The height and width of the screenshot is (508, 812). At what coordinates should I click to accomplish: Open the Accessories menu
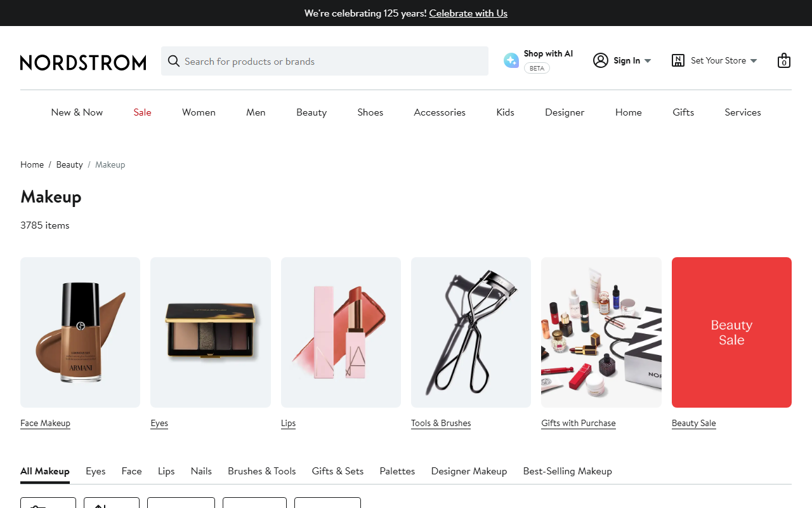(440, 112)
